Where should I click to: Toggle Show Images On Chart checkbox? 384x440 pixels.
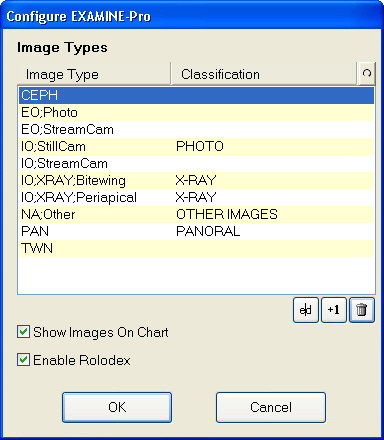tap(23, 332)
